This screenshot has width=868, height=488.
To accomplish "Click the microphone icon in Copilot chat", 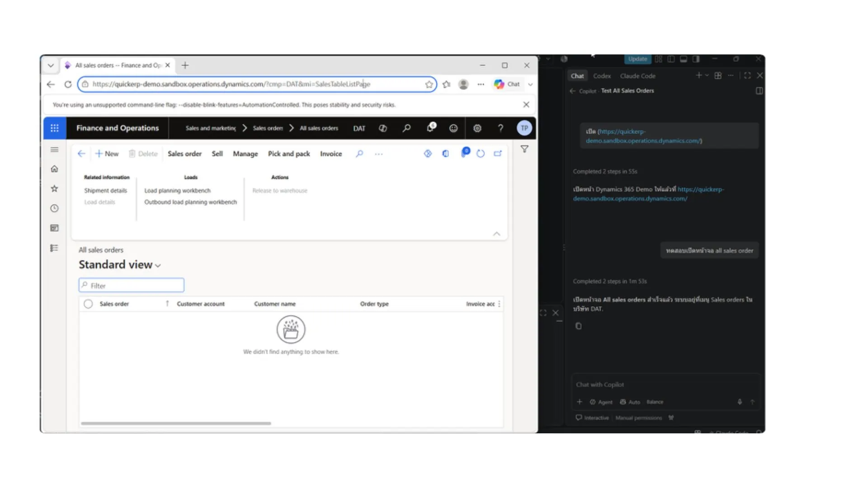I will click(x=740, y=402).
